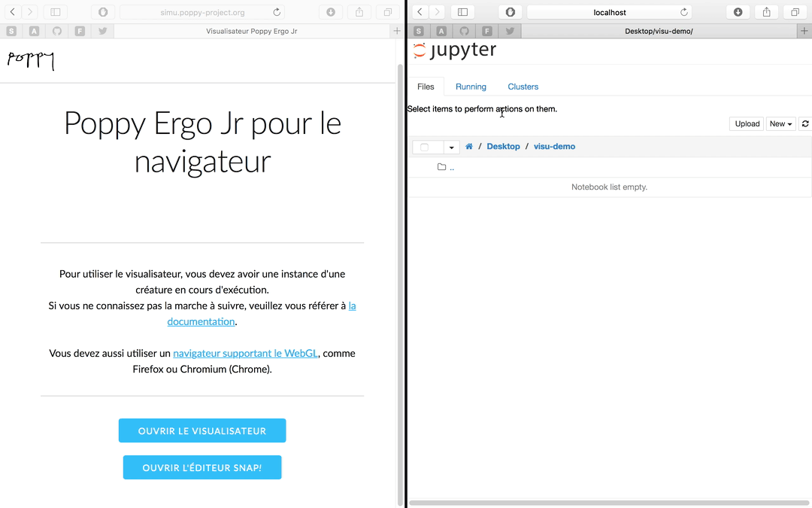Click the Jupyter logo
The height and width of the screenshot is (508, 812).
[455, 51]
